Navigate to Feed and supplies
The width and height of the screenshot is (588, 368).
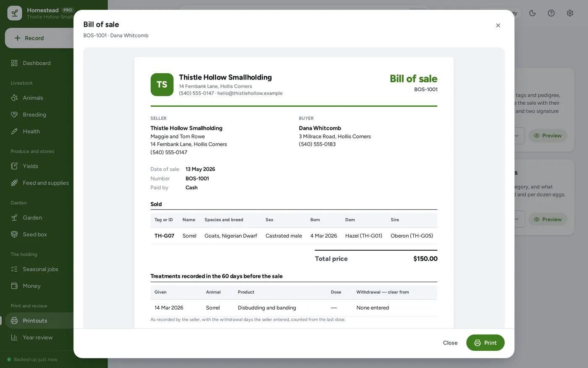(x=46, y=183)
